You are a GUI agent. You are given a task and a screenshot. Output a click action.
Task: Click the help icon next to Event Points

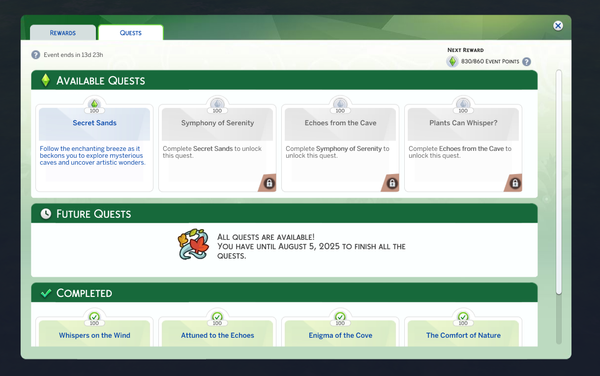pyautogui.click(x=527, y=62)
